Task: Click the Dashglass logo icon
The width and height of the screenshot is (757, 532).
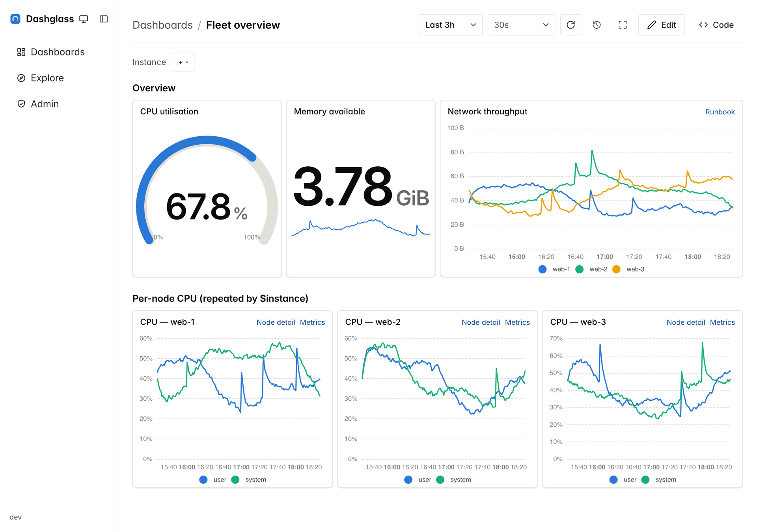Action: pos(15,19)
